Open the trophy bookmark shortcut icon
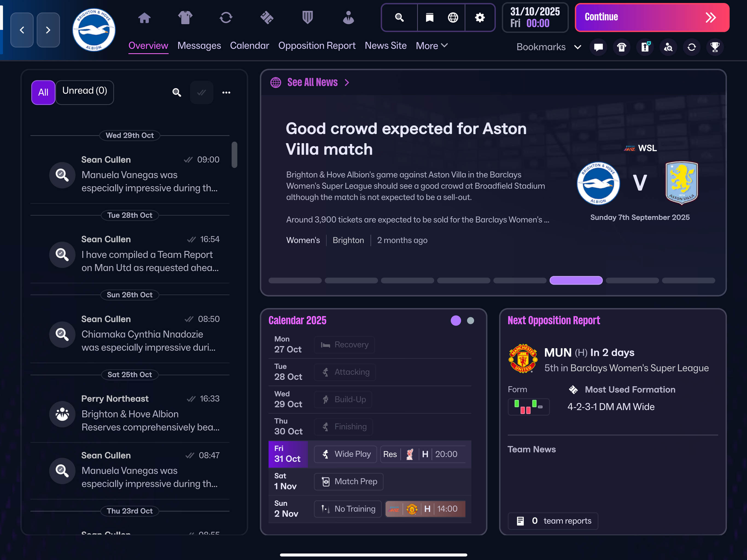This screenshot has height=560, width=747. [714, 47]
